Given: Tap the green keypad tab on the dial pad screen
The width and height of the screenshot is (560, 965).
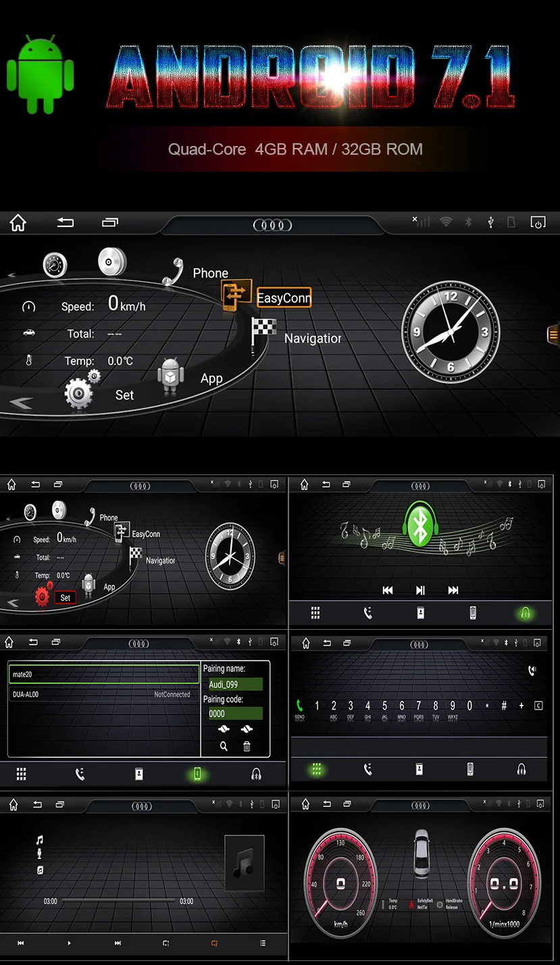Looking at the screenshot, I should pos(316,769).
